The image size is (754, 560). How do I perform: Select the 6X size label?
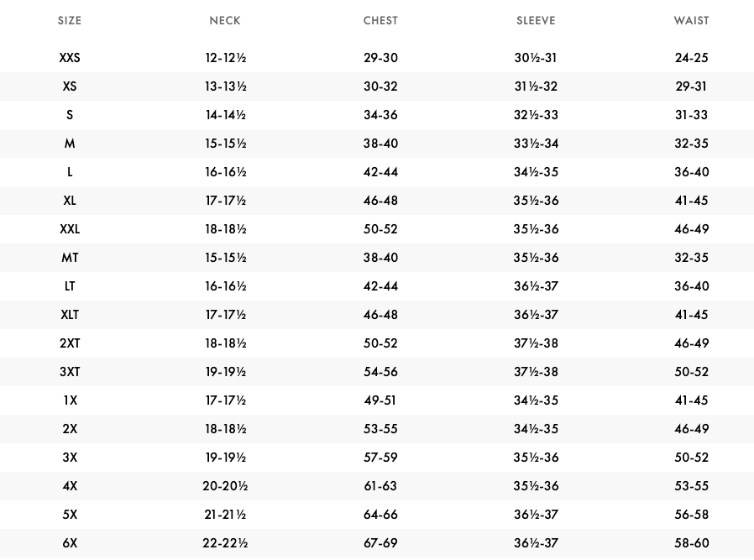point(70,543)
